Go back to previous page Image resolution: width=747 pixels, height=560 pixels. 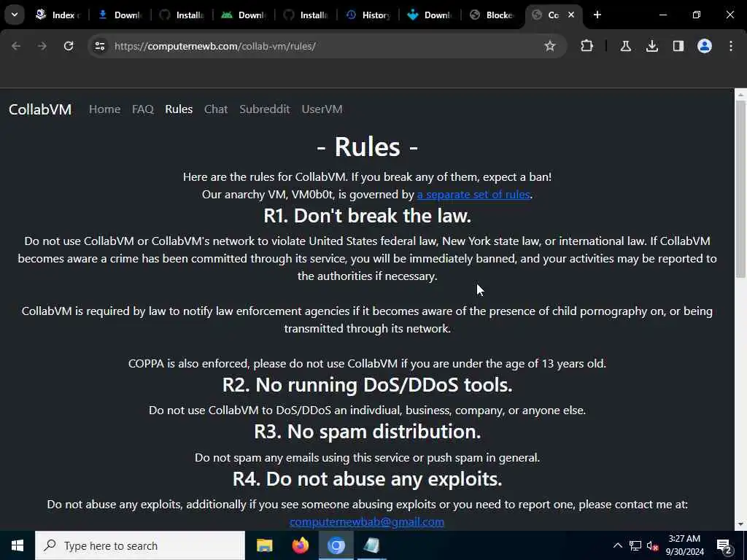pyautogui.click(x=16, y=46)
